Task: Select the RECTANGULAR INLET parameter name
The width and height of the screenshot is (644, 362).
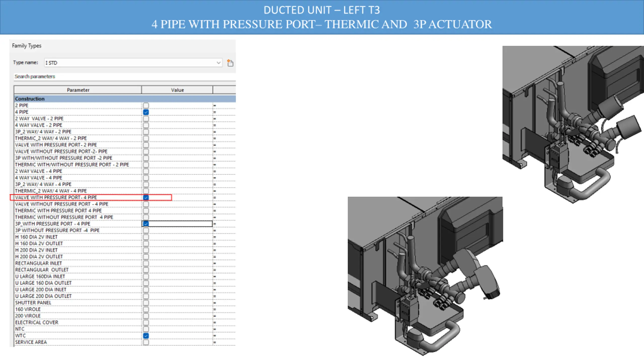Action: (x=38, y=263)
